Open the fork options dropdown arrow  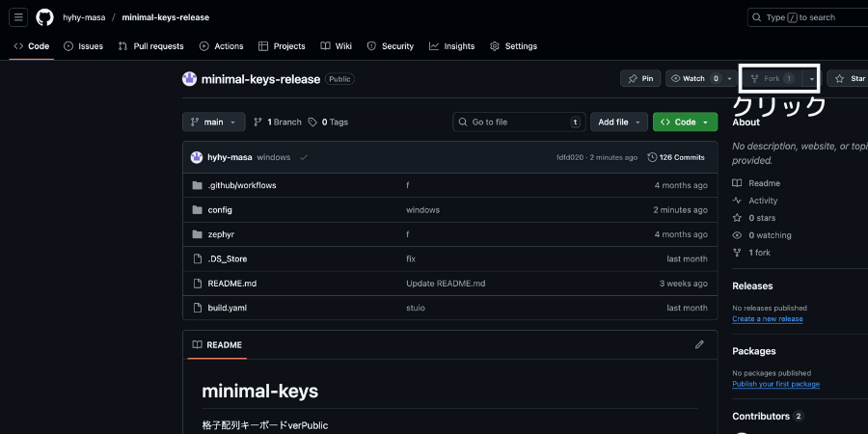812,78
